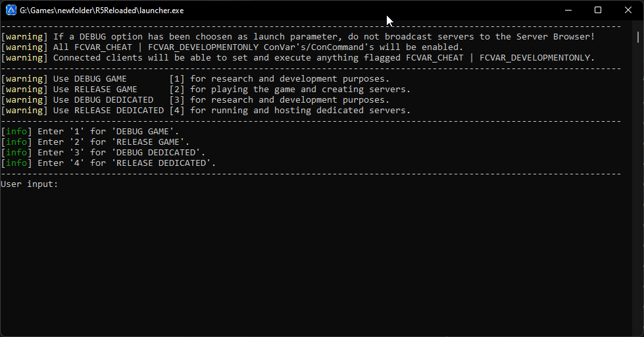Click the vertical scrollbar track below thumb
Viewport: 644px width, 337px height.
click(x=638, y=185)
